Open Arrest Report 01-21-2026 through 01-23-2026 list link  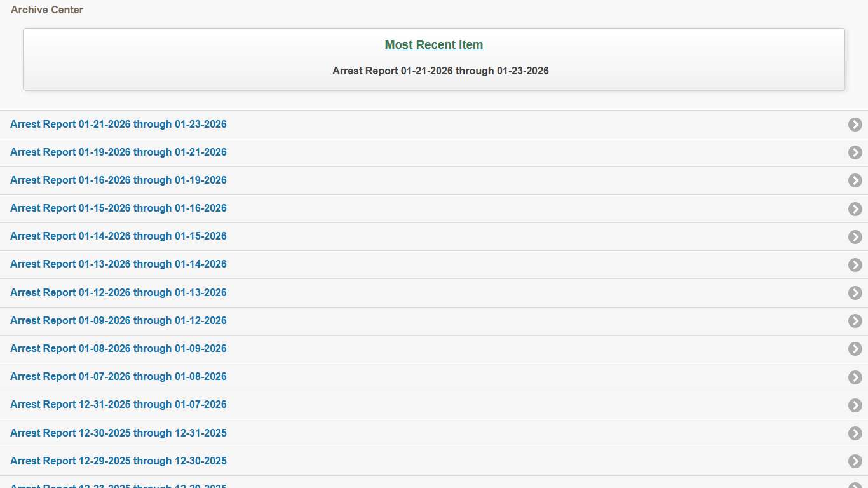[118, 125]
